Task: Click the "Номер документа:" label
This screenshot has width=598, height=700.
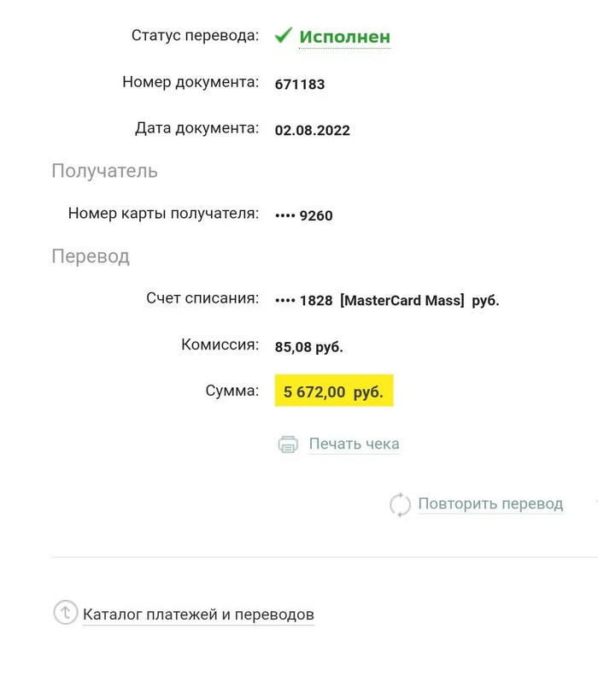Action: [x=190, y=83]
